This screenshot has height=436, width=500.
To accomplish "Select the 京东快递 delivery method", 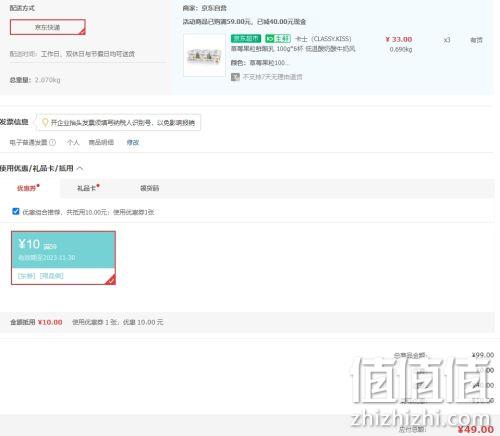I will (48, 27).
